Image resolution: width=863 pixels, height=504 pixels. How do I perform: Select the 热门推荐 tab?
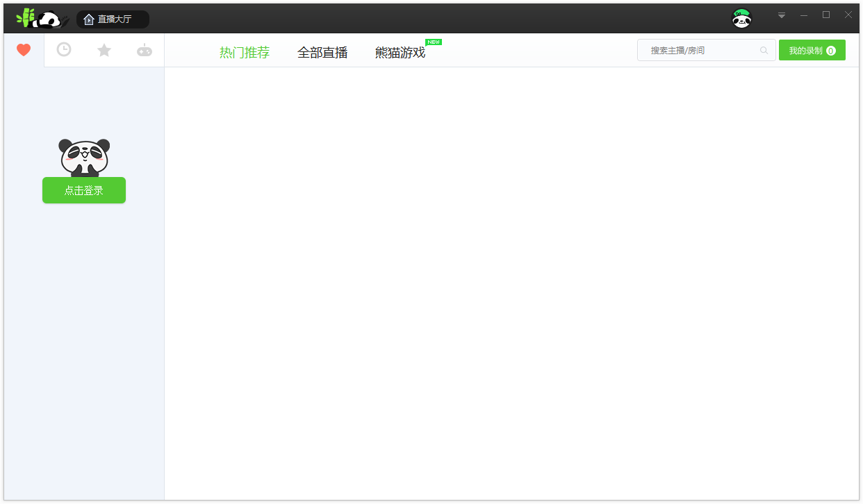click(245, 53)
